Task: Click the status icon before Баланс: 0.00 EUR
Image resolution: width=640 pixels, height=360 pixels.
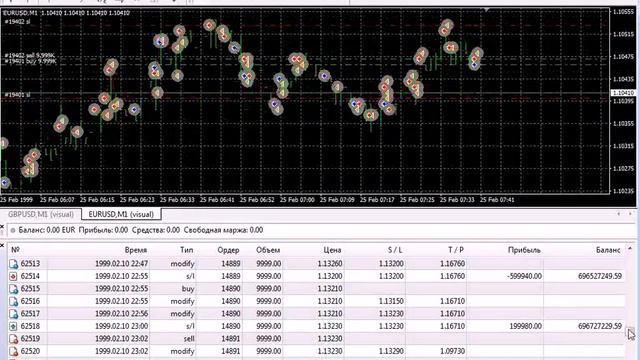Action: tap(13, 231)
